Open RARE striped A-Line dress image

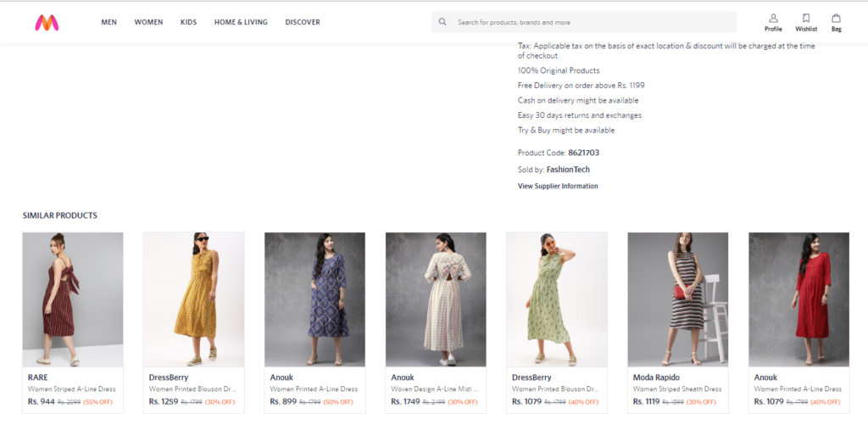click(x=73, y=299)
